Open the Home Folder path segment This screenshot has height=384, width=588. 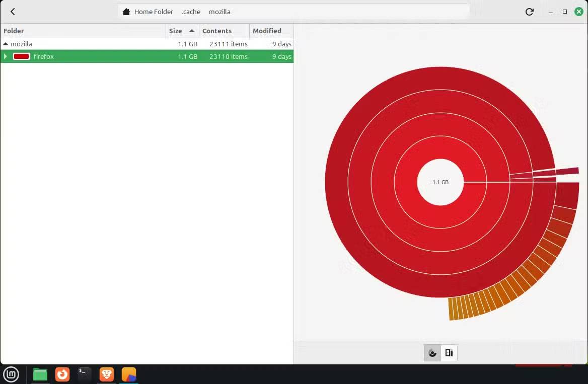click(x=148, y=12)
